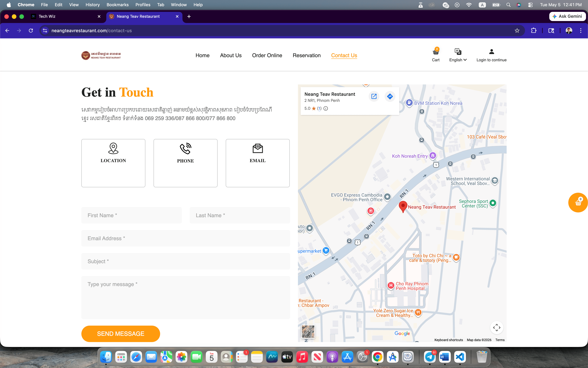
Task: Open the floating orange cart button
Action: click(578, 203)
